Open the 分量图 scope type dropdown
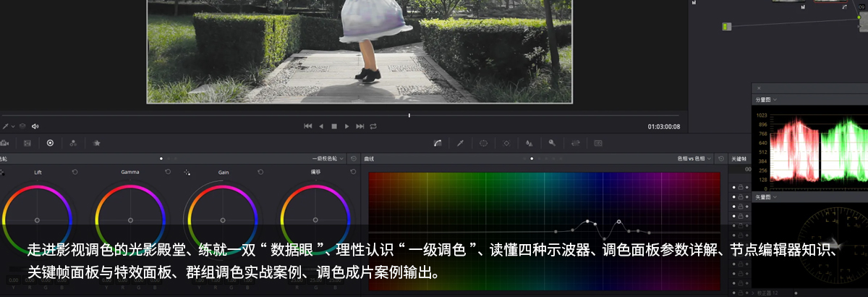 767,99
